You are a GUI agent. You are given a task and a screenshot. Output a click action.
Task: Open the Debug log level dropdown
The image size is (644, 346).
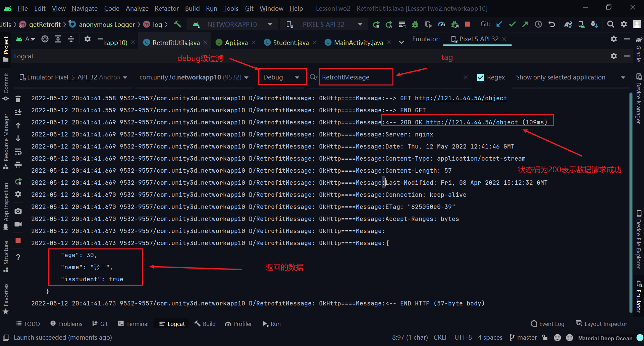coord(282,77)
